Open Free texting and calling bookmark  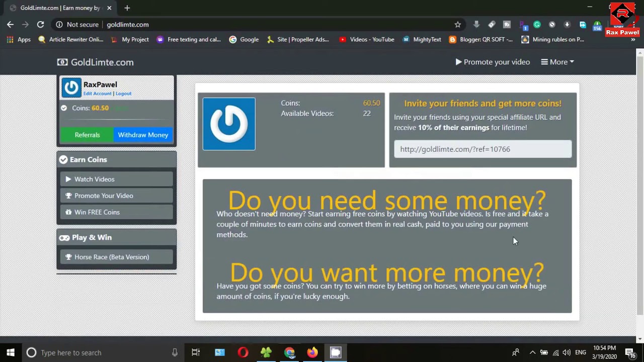click(189, 39)
